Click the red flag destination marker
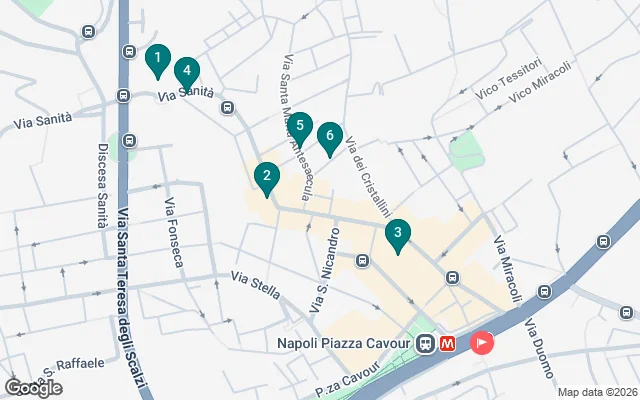 point(482,343)
